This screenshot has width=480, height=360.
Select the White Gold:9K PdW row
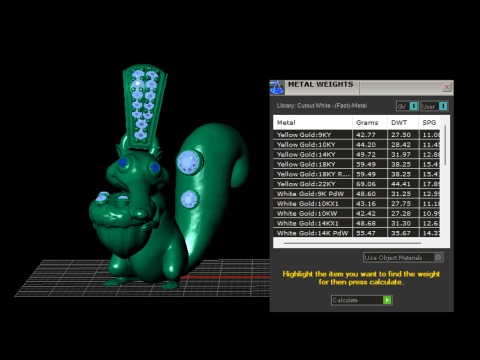coord(357,194)
